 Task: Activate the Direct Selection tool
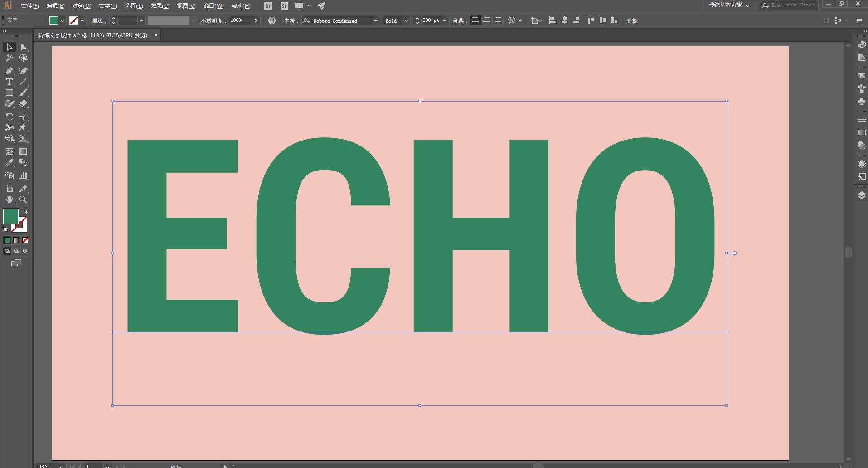(23, 47)
